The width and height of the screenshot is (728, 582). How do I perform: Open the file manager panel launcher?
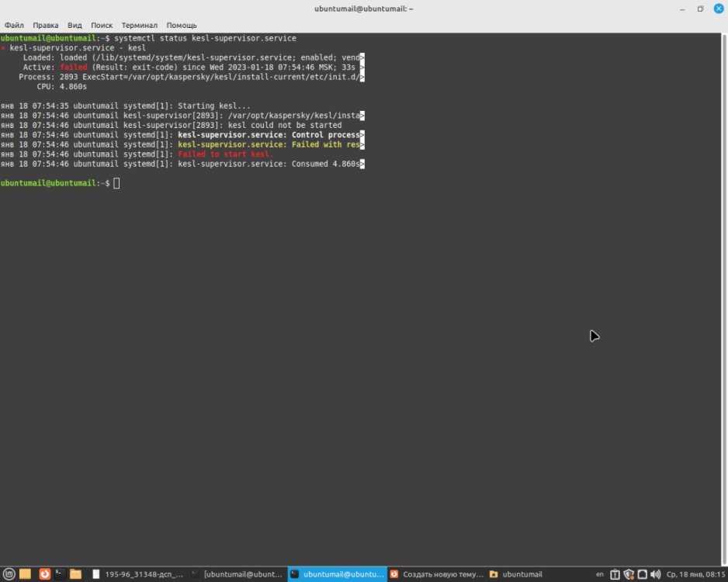pyautogui.click(x=75, y=574)
